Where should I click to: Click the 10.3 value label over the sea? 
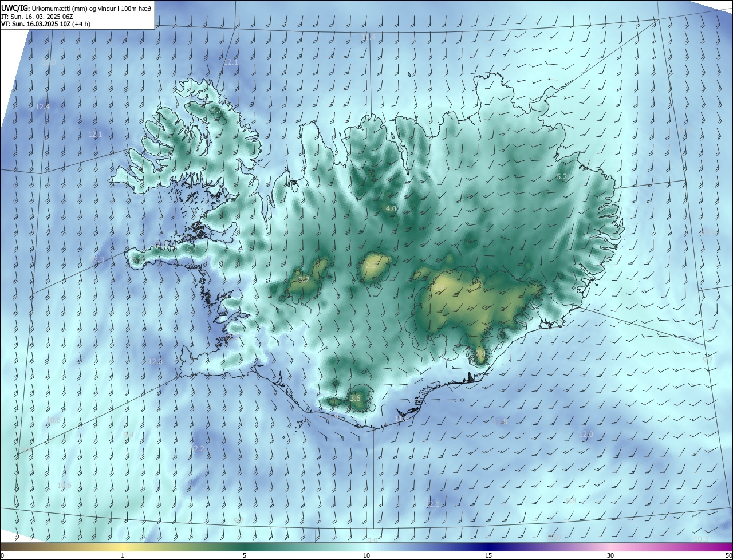(x=701, y=539)
